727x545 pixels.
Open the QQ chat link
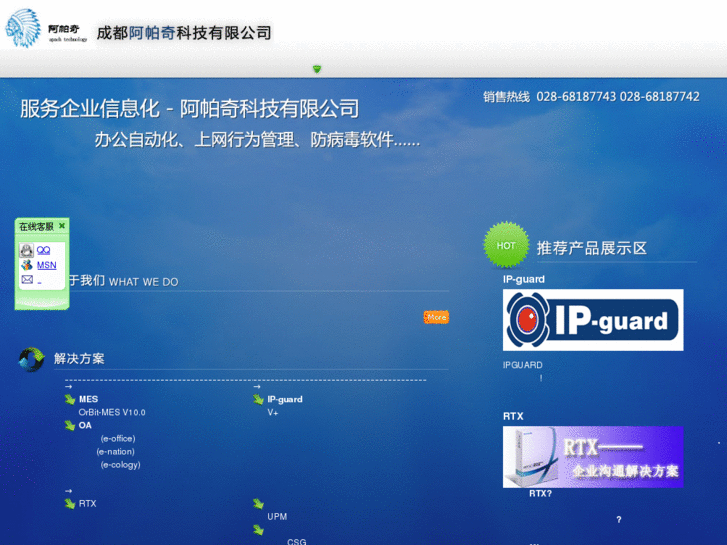(x=43, y=251)
